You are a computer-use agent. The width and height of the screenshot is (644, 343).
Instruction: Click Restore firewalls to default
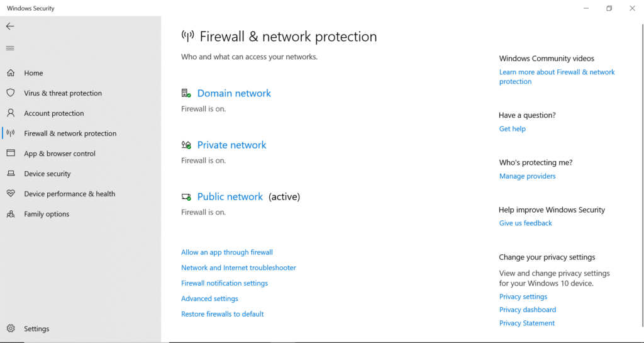point(223,314)
